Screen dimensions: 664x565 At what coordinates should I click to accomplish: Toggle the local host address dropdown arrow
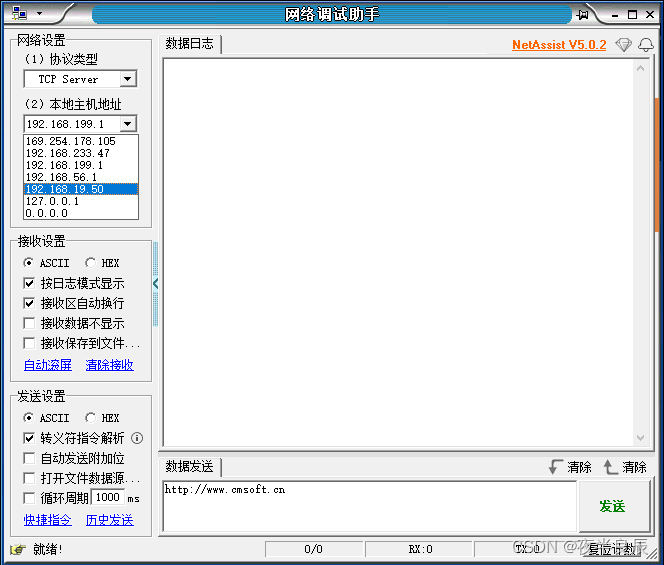pos(127,124)
